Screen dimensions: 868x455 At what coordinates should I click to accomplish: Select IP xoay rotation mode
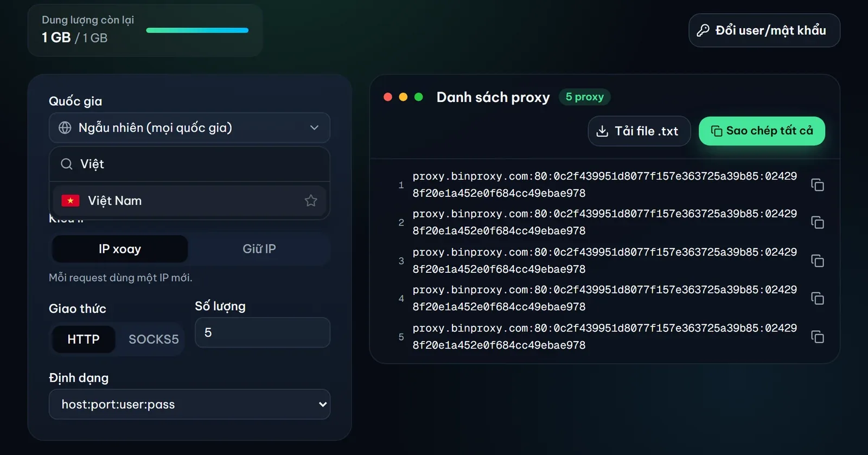[x=120, y=249]
